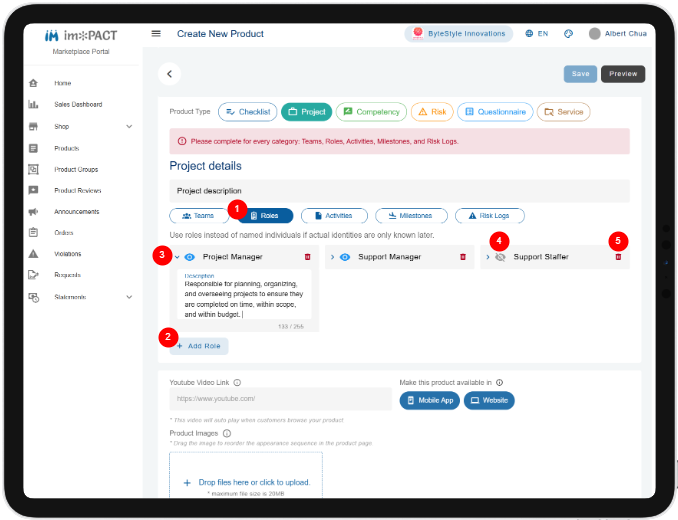Viewport: 678px width, 520px height.
Task: Open the hamburger menu icon
Action: 156,33
